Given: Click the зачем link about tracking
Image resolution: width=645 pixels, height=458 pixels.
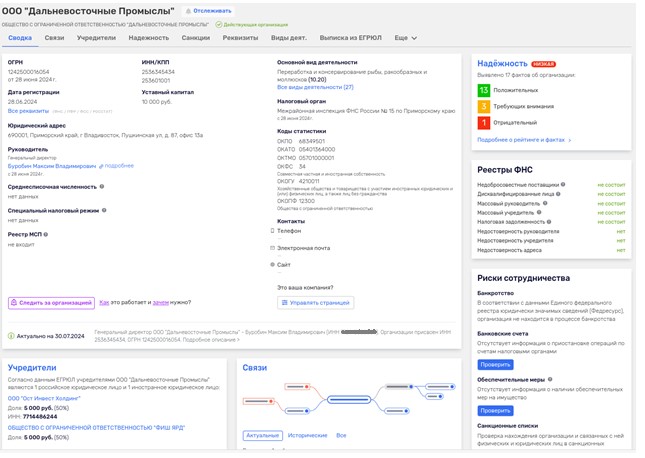Looking at the screenshot, I should point(160,302).
